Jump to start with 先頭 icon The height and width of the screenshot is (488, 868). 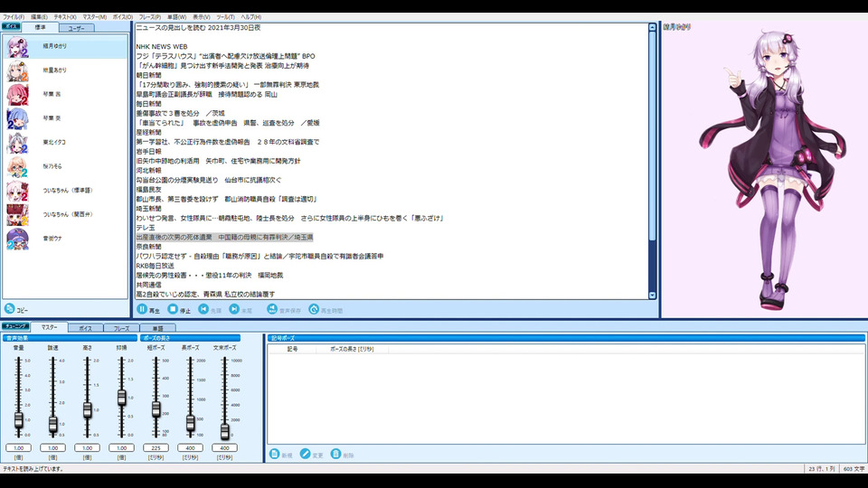pos(203,309)
